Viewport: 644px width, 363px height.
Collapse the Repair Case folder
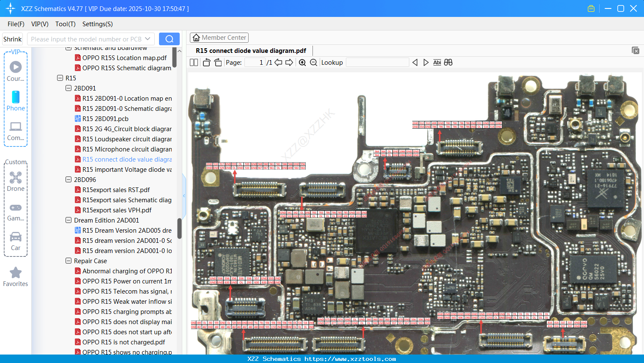tap(69, 261)
